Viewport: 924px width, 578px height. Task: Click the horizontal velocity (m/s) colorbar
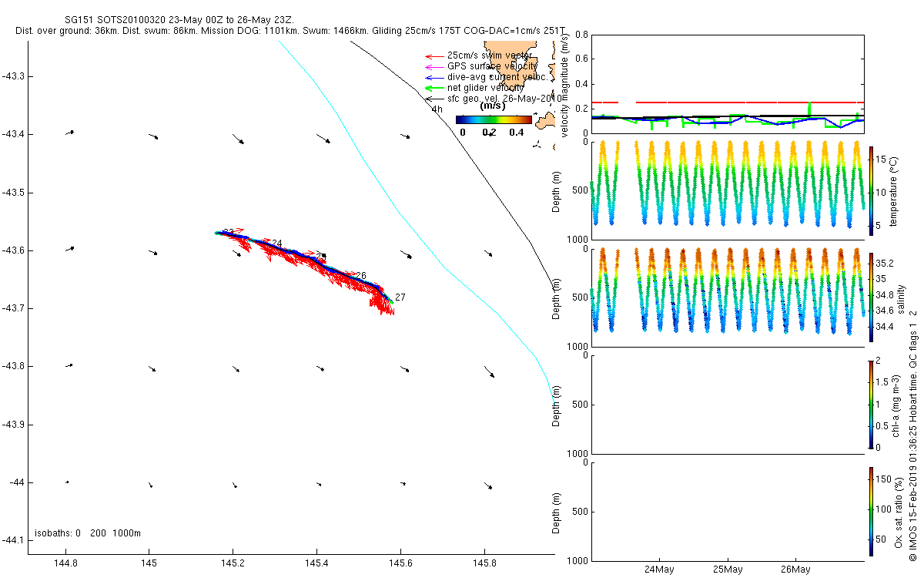494,119
